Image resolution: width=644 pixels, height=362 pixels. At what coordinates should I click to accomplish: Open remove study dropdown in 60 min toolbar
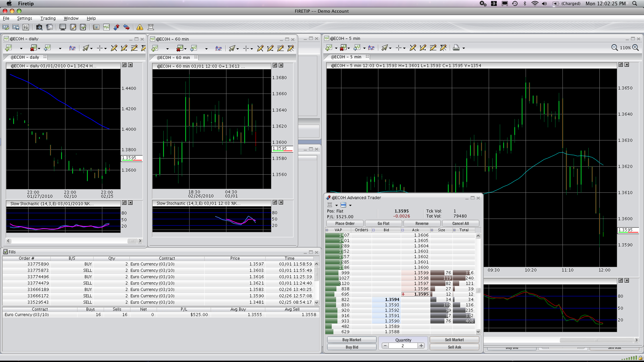click(185, 49)
